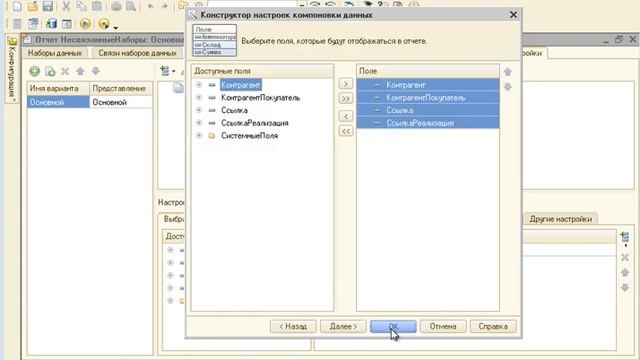Expand the СистемныеПоля folder
This screenshot has height=360, width=640.
tap(199, 136)
